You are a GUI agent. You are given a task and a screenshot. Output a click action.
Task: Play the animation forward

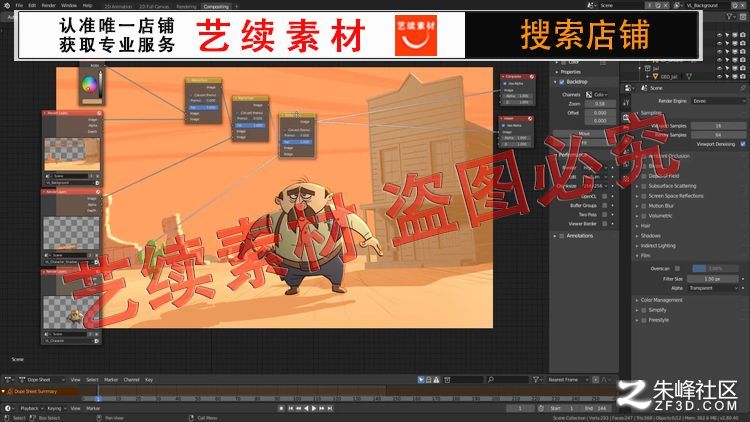(x=314, y=408)
